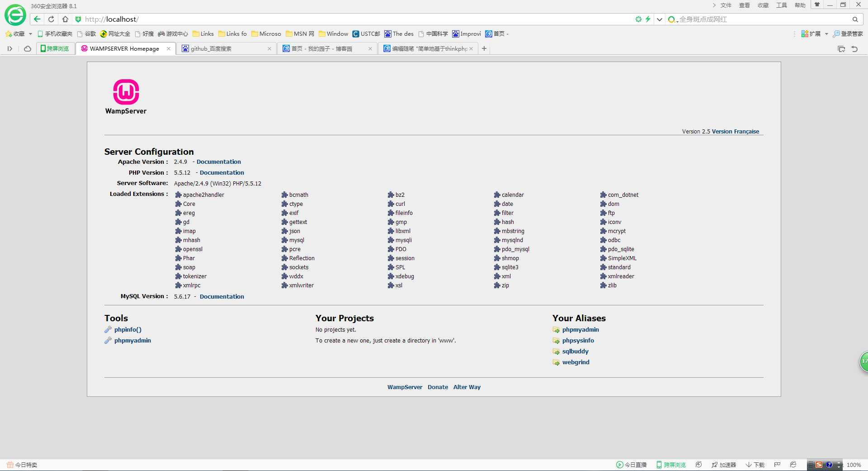Open phpinfo() tool link
The image size is (868, 471).
coord(127,329)
